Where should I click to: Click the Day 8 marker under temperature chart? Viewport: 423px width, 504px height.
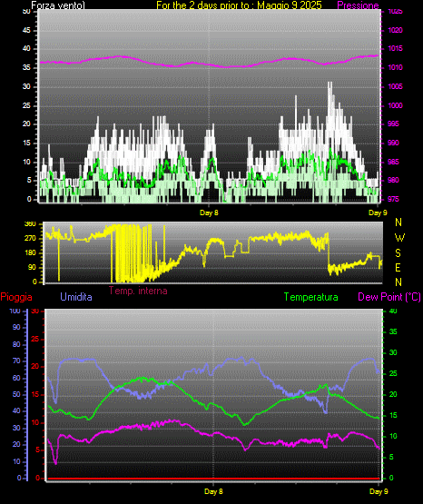(x=213, y=491)
